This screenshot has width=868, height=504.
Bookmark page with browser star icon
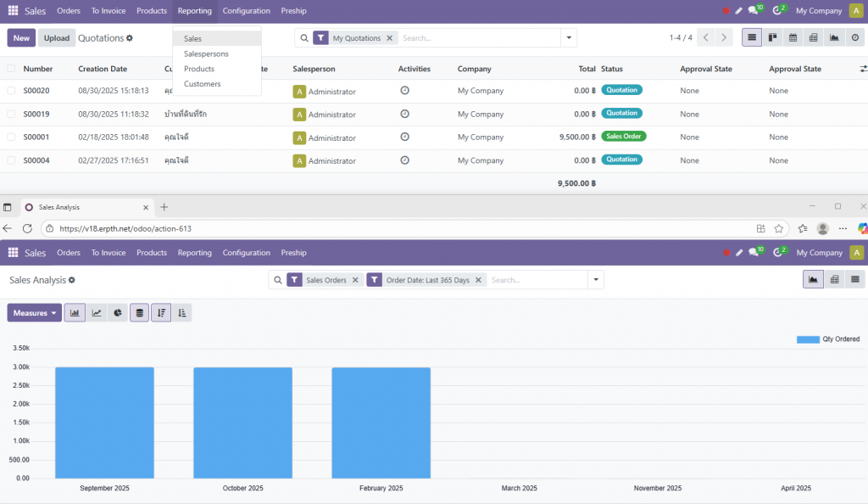[779, 229]
